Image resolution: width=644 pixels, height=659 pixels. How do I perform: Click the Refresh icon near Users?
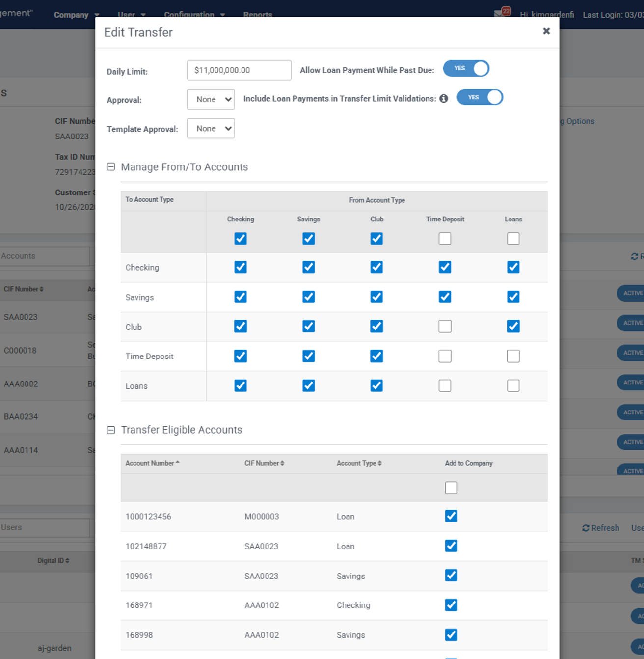(586, 528)
